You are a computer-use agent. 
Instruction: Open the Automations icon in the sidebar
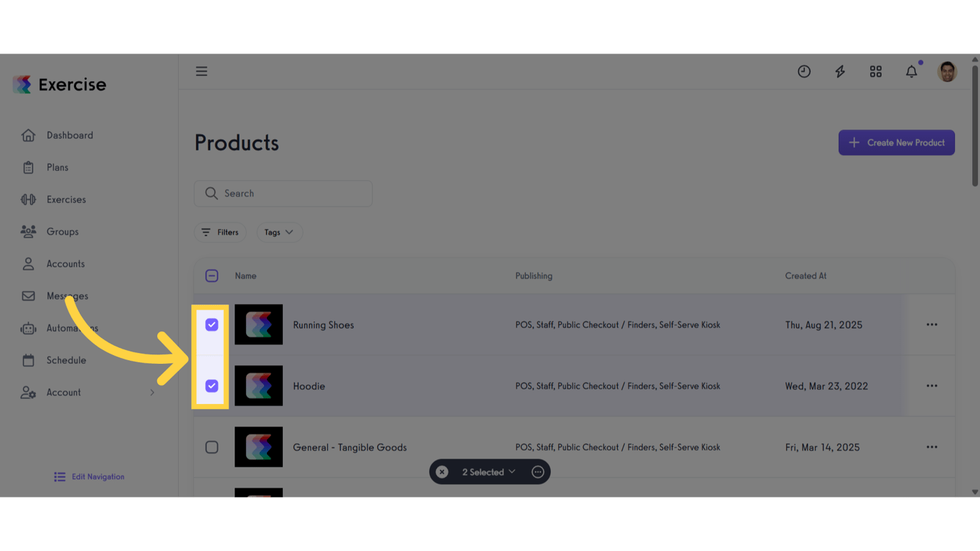pyautogui.click(x=28, y=328)
